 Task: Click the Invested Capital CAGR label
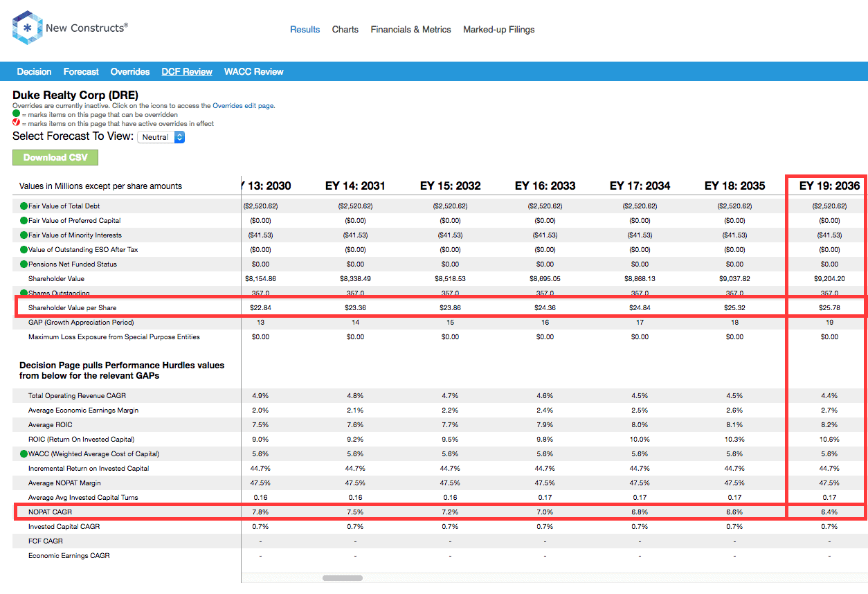(x=64, y=526)
